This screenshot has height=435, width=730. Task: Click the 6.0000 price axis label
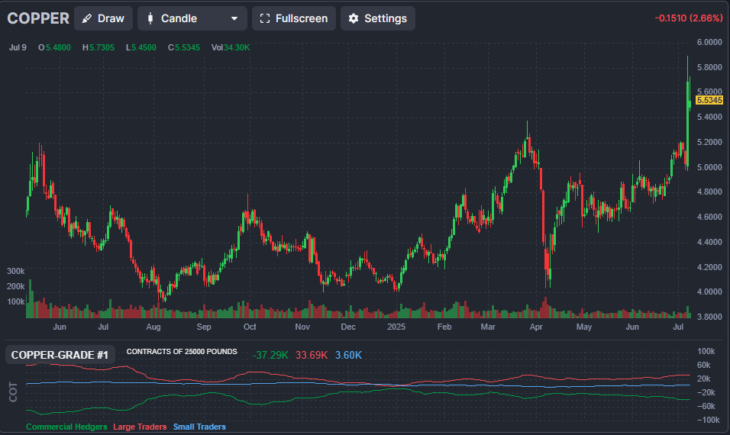710,42
